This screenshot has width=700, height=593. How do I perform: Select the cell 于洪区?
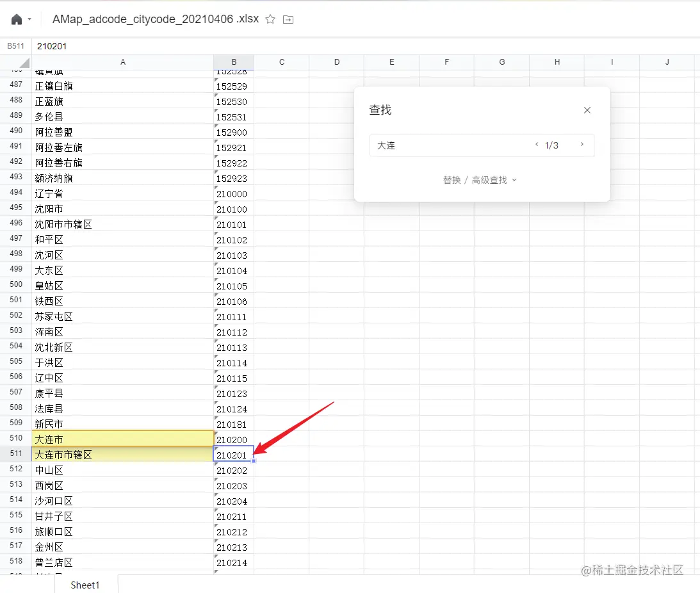point(123,362)
